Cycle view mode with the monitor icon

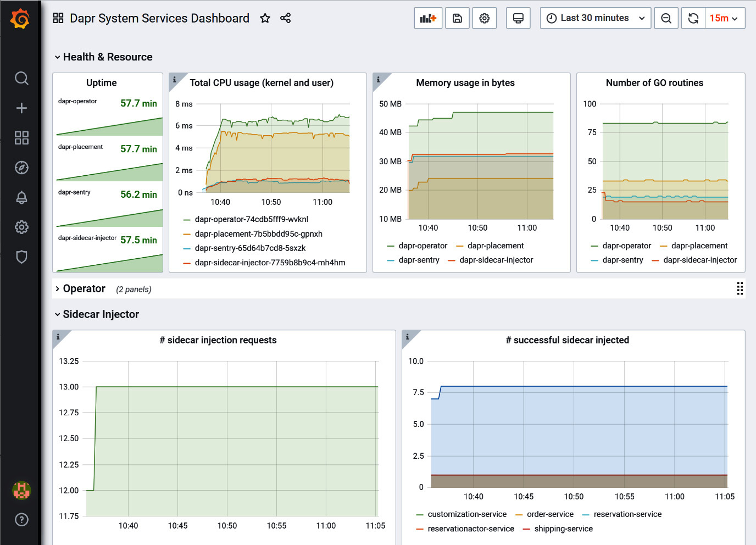tap(518, 18)
